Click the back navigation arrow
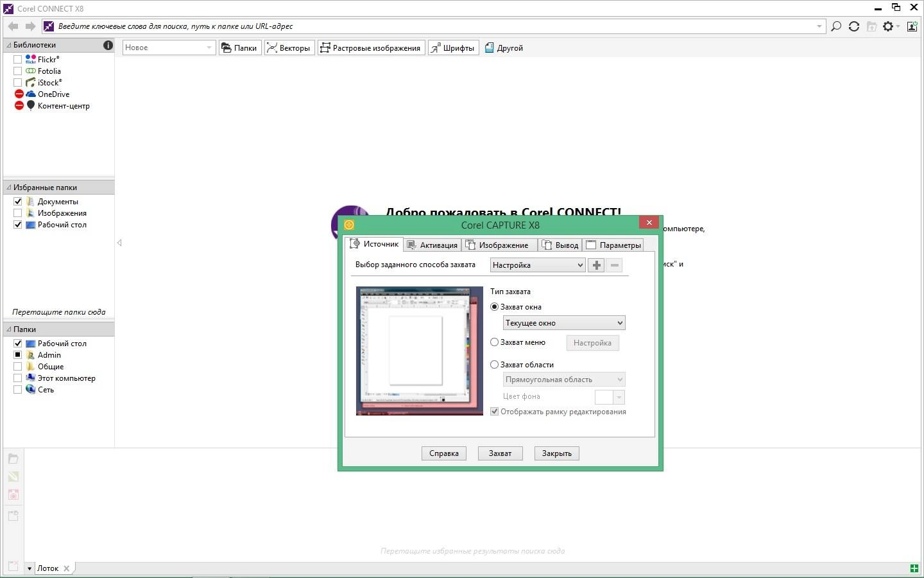 (x=13, y=26)
